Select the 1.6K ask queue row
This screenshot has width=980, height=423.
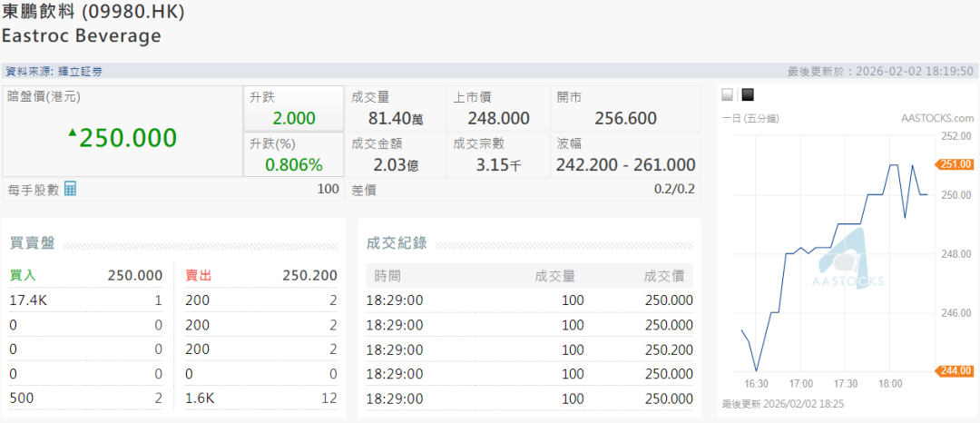[x=261, y=398]
